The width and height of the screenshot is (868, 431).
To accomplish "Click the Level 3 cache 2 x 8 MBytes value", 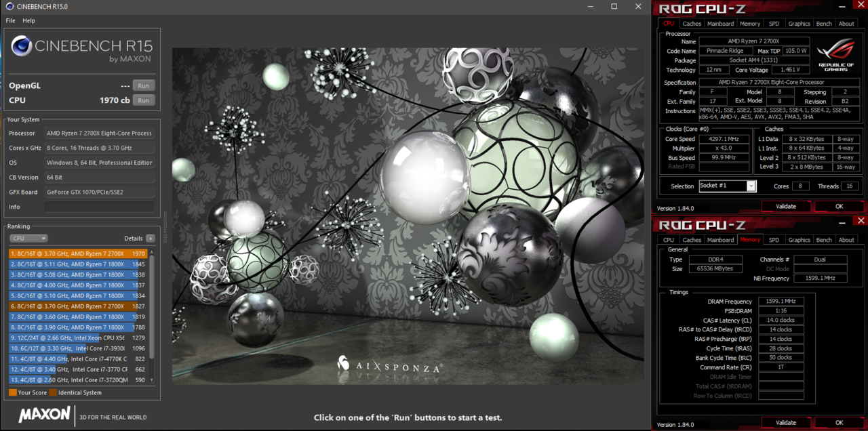I will [x=806, y=167].
